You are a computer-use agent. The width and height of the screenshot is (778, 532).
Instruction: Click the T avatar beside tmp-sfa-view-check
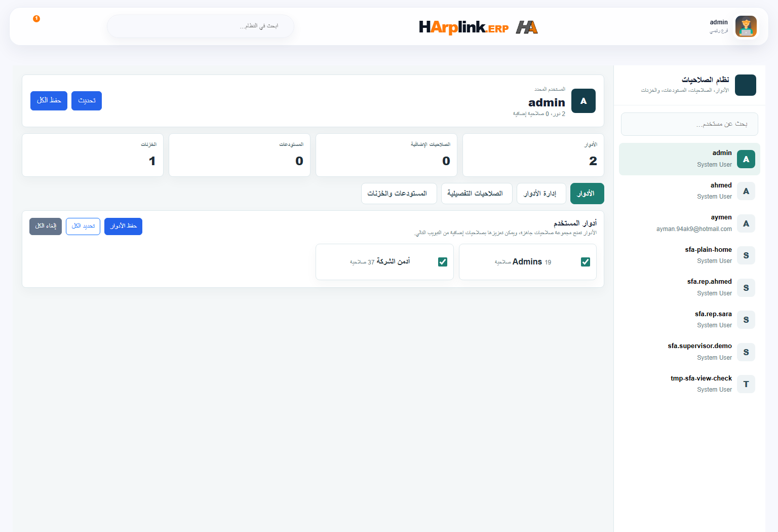746,384
